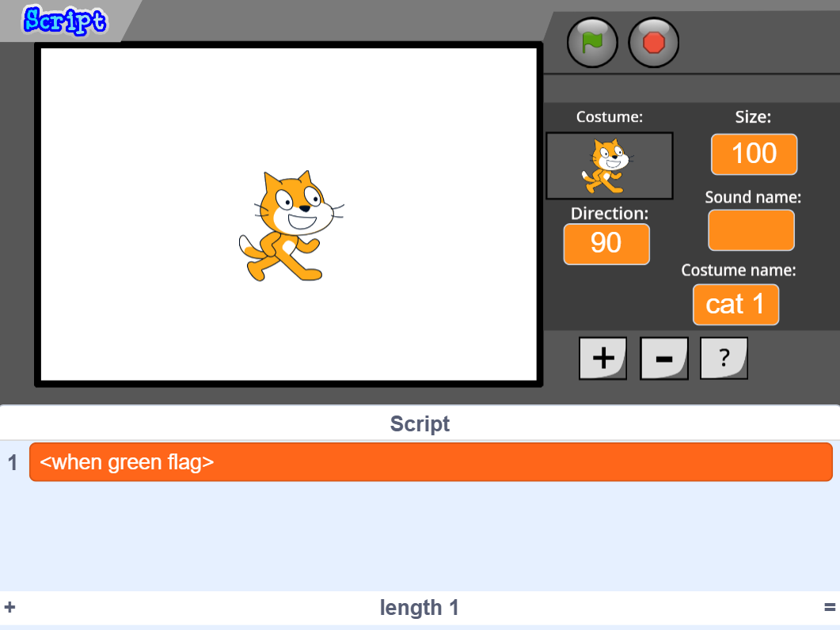Click the empty Sound name field
The height and width of the screenshot is (630, 840).
(x=751, y=230)
